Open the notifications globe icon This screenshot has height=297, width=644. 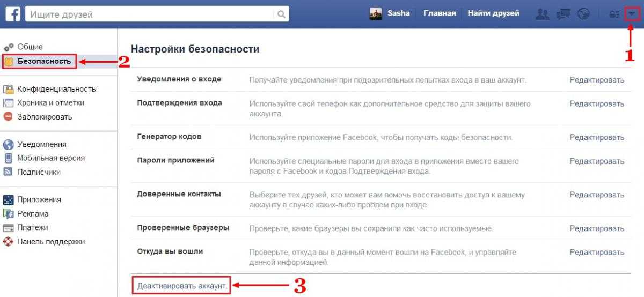click(x=583, y=14)
